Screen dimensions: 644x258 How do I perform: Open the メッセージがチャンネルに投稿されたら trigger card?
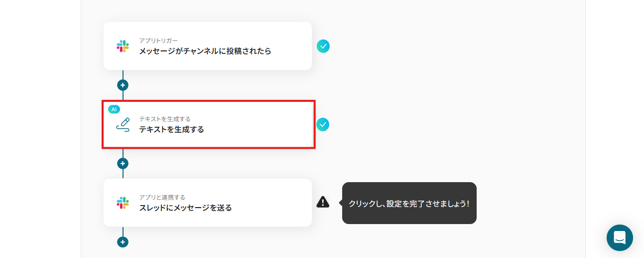[208, 46]
